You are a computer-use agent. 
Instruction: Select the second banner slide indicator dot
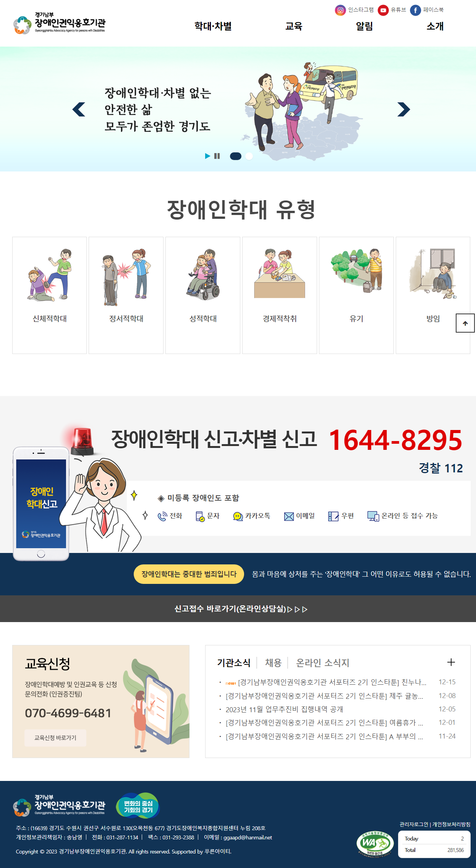(249, 156)
